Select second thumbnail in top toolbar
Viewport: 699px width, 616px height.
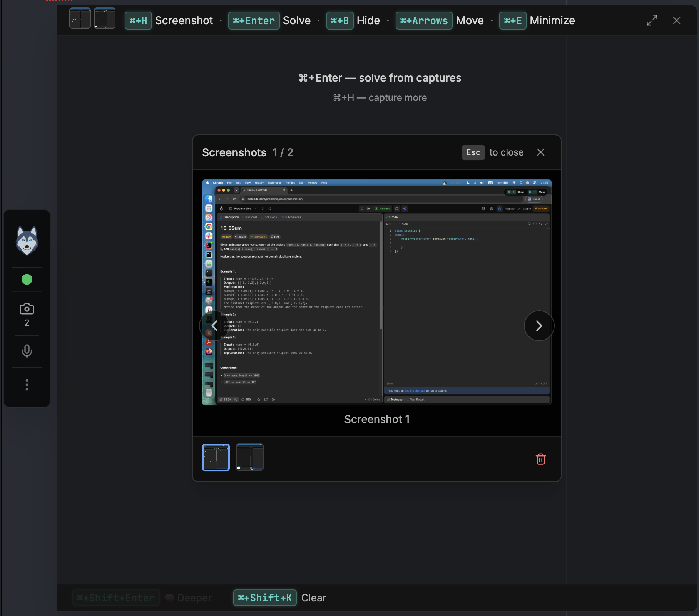[x=105, y=18]
